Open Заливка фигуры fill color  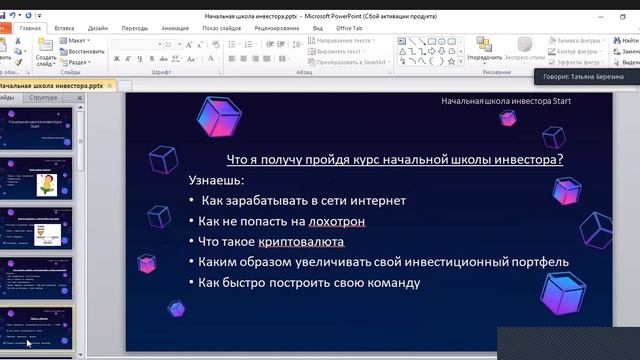[x=576, y=40]
